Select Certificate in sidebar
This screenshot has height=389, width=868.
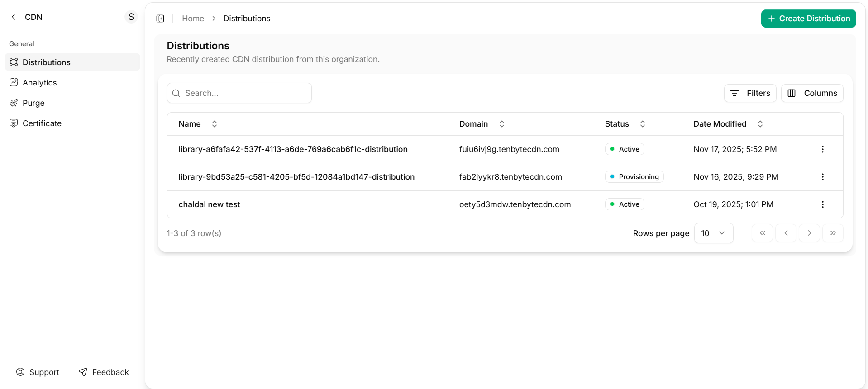pos(72,123)
